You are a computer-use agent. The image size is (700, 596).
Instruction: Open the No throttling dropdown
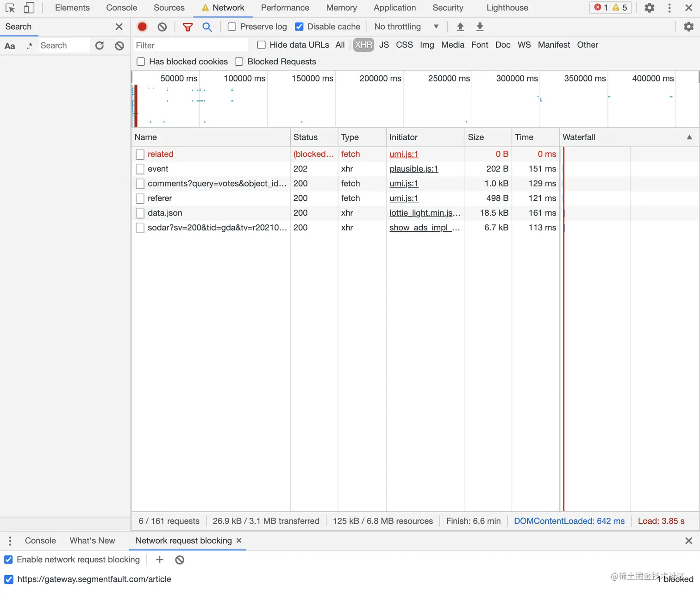[406, 27]
